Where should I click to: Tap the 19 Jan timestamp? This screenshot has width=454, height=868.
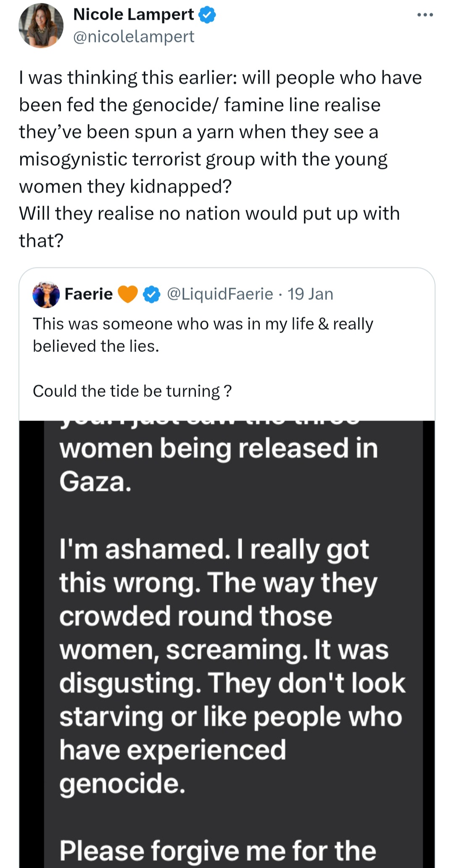[310, 294]
